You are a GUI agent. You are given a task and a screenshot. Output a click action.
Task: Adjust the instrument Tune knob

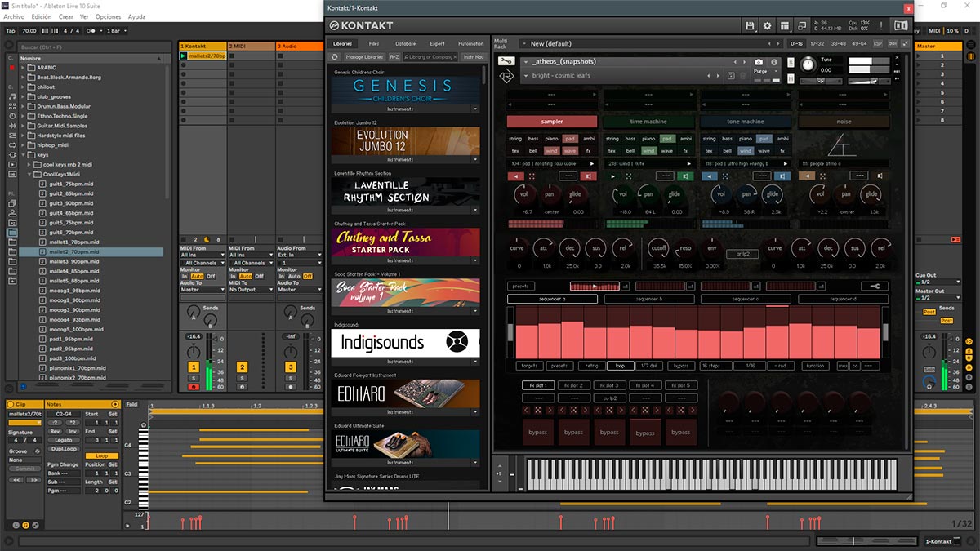point(808,64)
